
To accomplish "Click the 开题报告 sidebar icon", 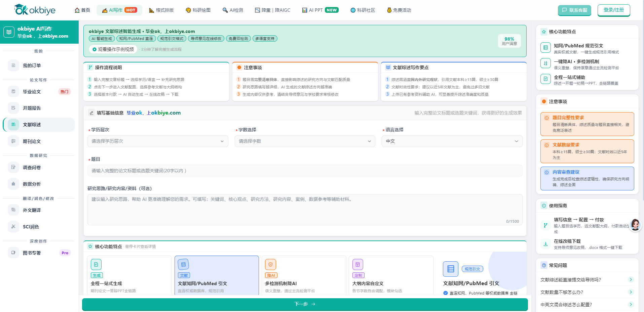I will (x=13, y=108).
